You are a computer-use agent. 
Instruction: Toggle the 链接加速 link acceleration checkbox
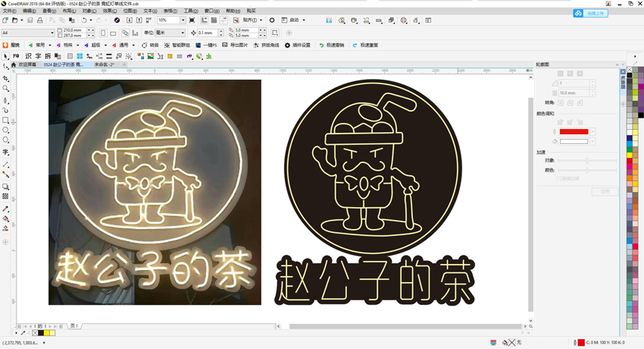558,178
